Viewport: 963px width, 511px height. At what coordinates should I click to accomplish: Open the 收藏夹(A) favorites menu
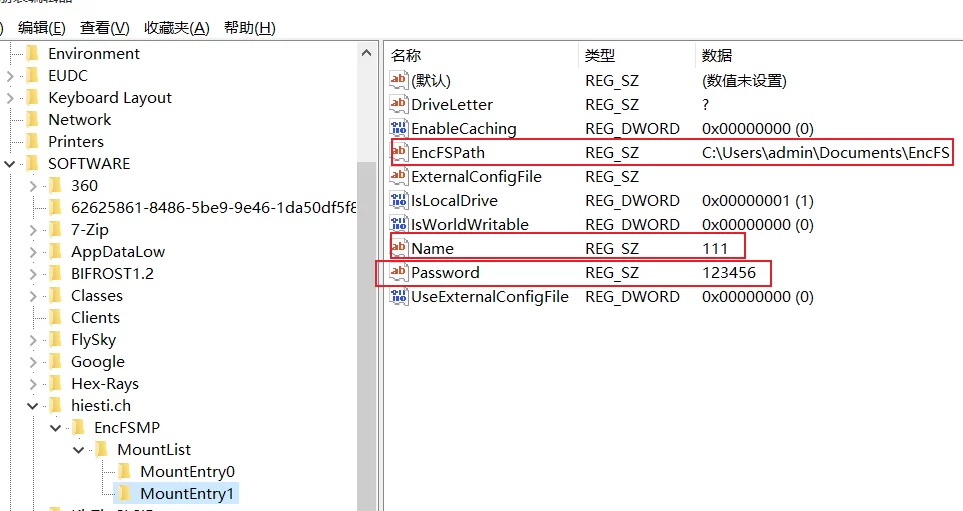point(177,28)
